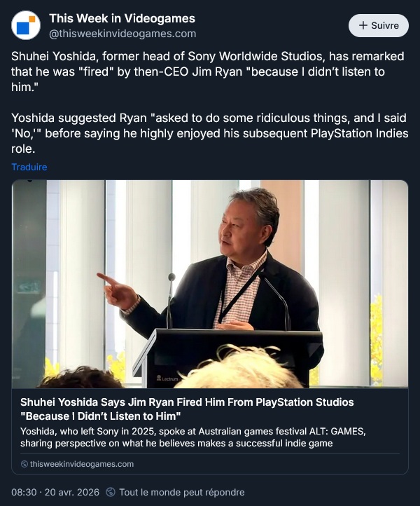Viewport: 420px width, 506px height.
Task: Open the headline about Jim Ryan firing
Action: click(187, 409)
